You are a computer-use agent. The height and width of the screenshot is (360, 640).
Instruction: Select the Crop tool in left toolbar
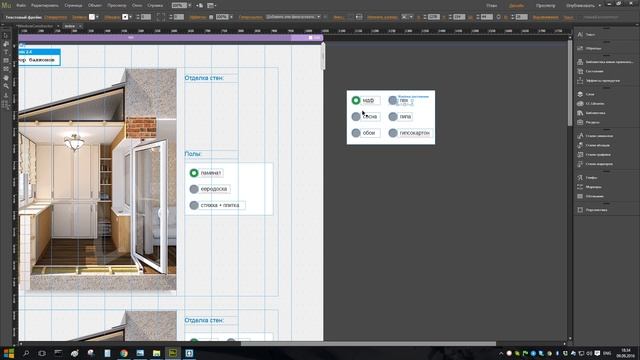pyautogui.click(x=6, y=44)
